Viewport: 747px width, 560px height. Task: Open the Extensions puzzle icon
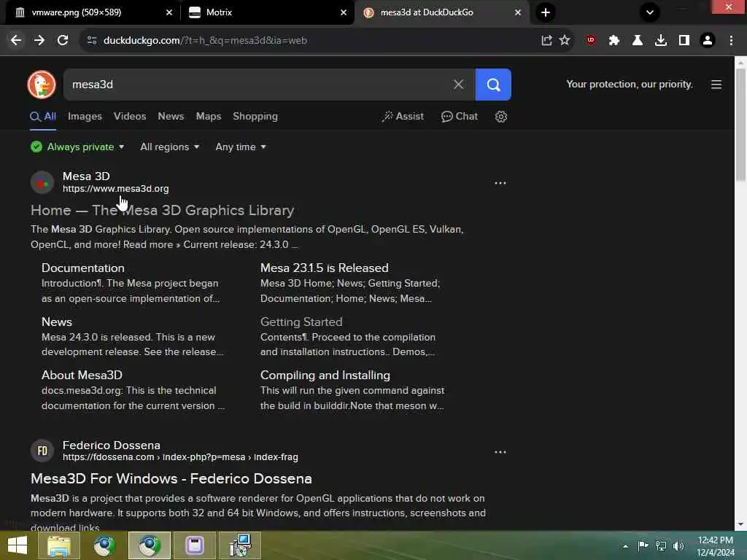coord(614,41)
